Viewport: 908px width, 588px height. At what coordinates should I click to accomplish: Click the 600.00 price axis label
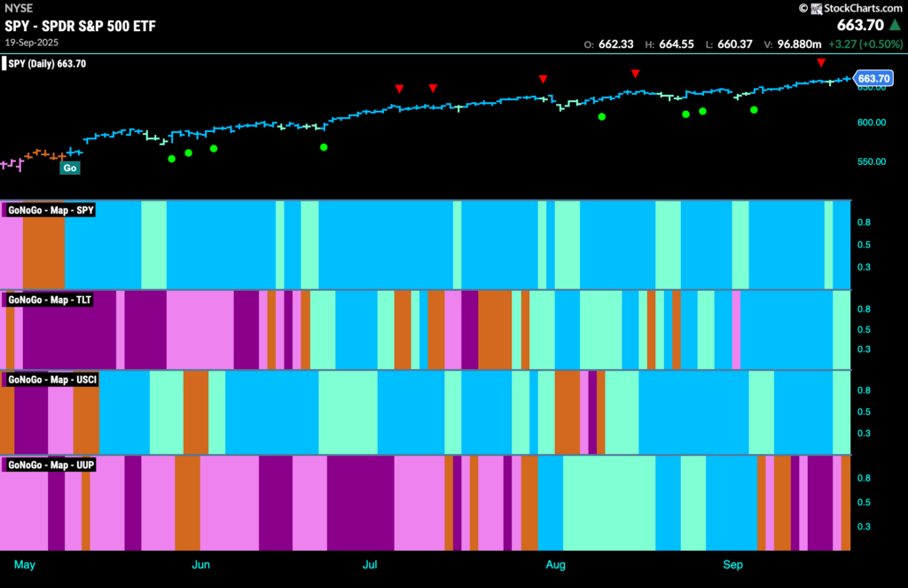872,122
